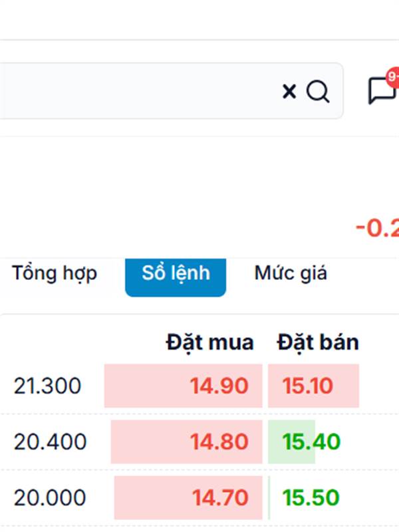Clear the search box with the X icon
Viewport: 399px width, 532px height.
point(289,91)
